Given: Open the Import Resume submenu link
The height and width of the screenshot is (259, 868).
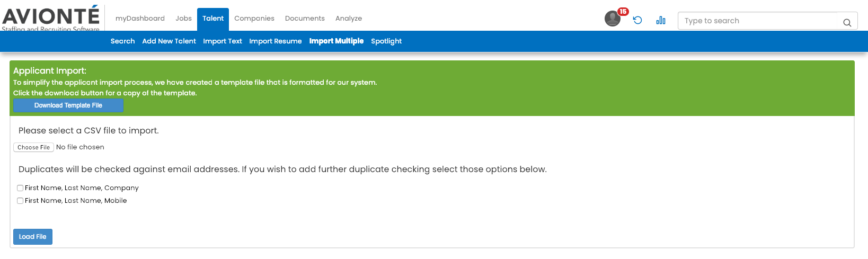Looking at the screenshot, I should [276, 41].
